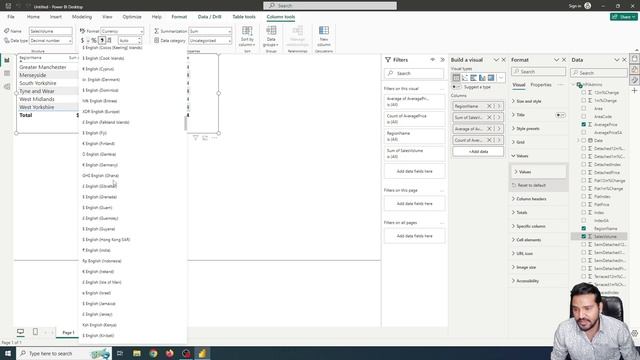This screenshot has width=640, height=360.
Task: Expand the Cell elements section
Action: [527, 240]
